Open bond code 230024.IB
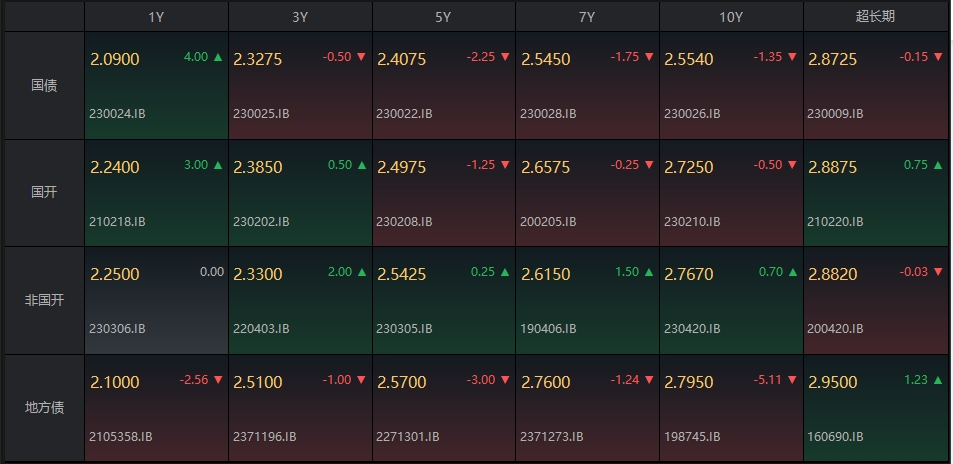Screen dimensions: 953x464 117,114
